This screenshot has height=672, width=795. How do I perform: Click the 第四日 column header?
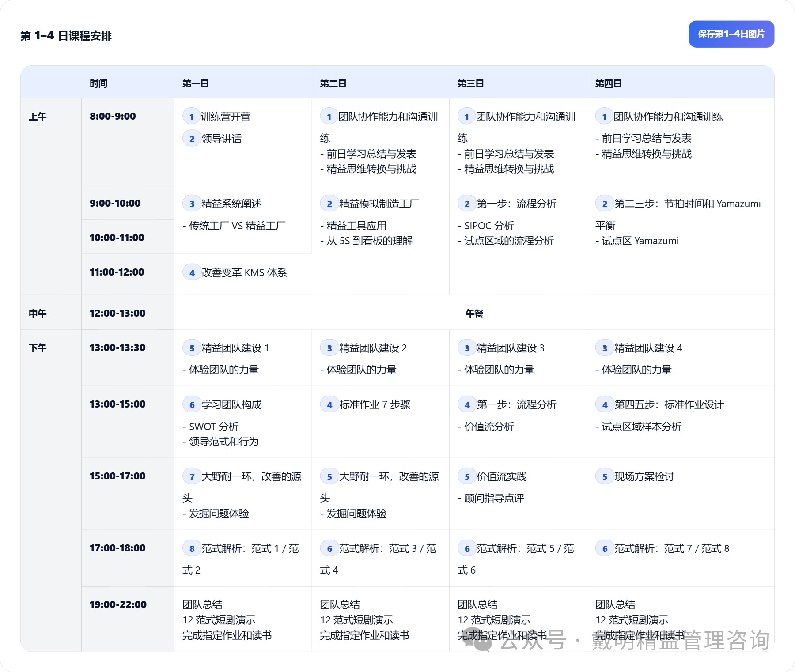coord(608,83)
